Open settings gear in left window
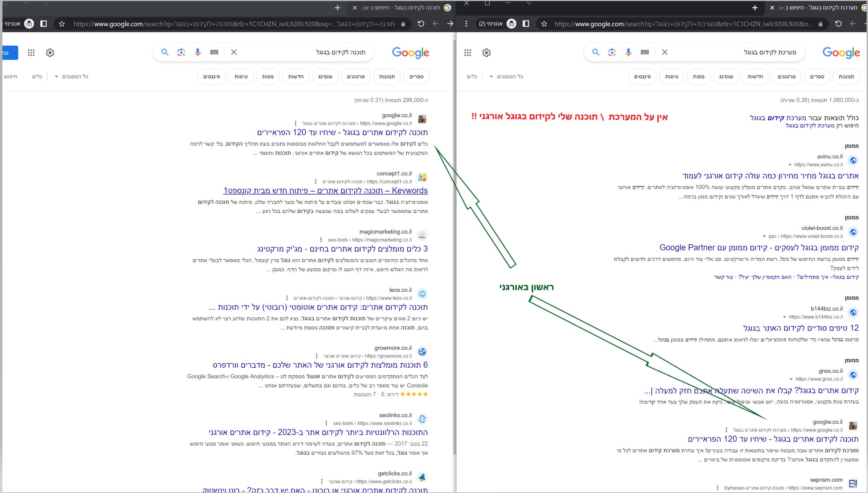Viewport: 868px width, 493px height. [50, 53]
